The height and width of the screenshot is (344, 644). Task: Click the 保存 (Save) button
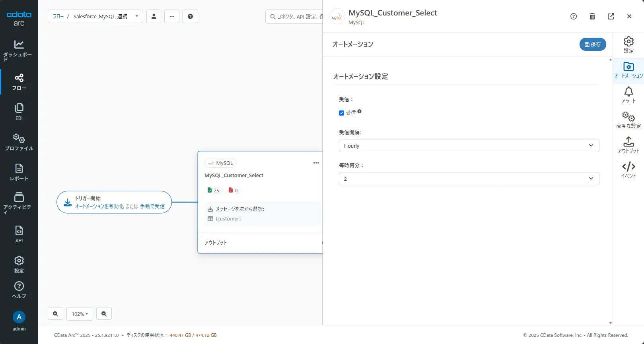pos(593,44)
